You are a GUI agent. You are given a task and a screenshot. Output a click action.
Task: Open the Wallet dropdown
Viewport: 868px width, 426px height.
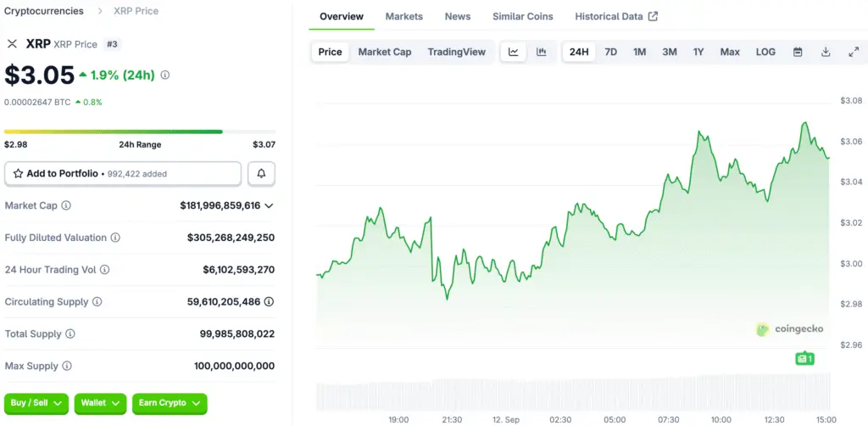pos(100,403)
